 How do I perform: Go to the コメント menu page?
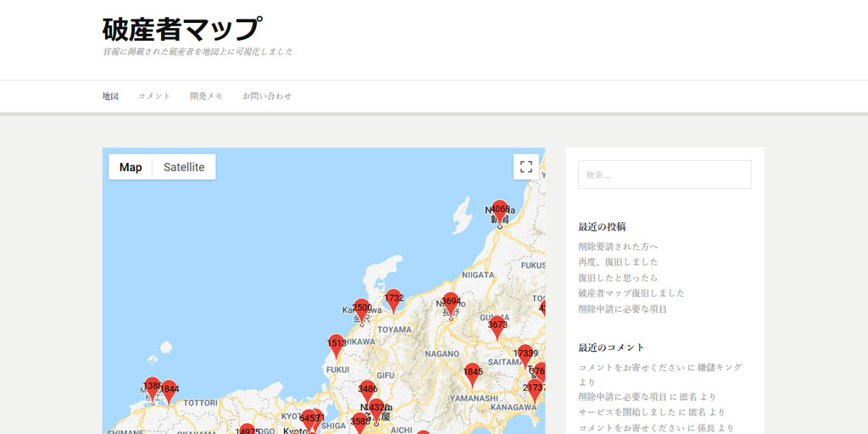154,97
